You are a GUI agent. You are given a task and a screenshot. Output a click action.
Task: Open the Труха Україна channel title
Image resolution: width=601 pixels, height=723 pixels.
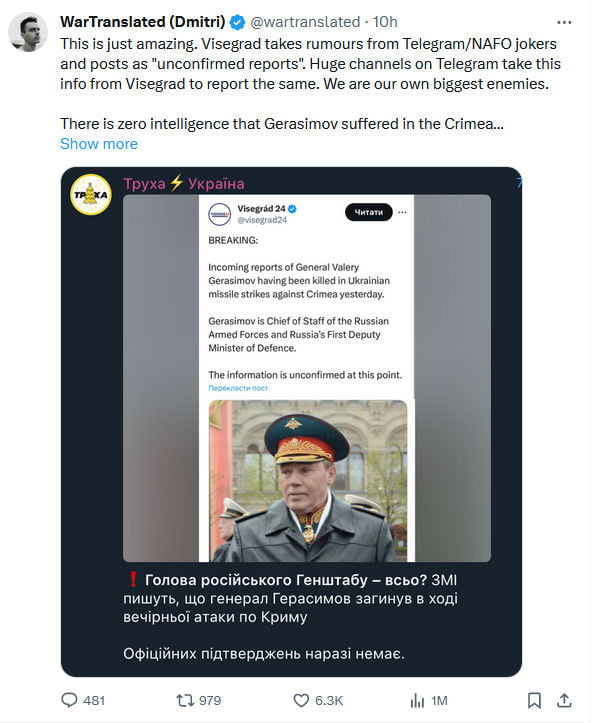[x=183, y=183]
